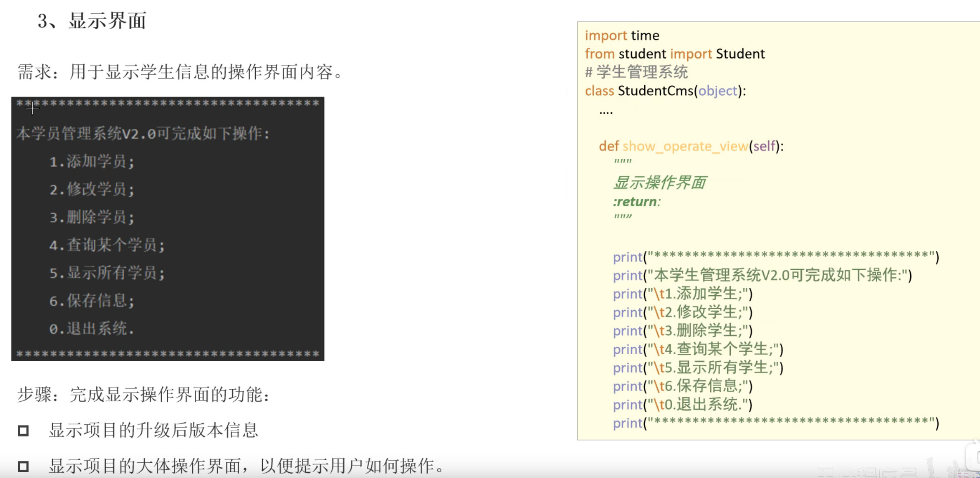980x478 pixels.
Task: Click the checkbox before 显示项目的升级后版本信息
Action: click(23, 431)
